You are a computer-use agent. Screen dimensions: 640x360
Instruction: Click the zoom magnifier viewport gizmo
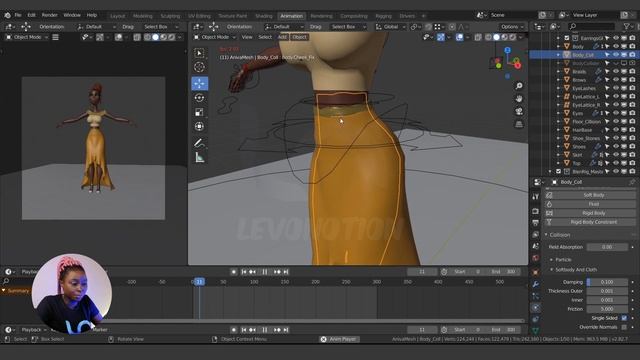click(519, 86)
